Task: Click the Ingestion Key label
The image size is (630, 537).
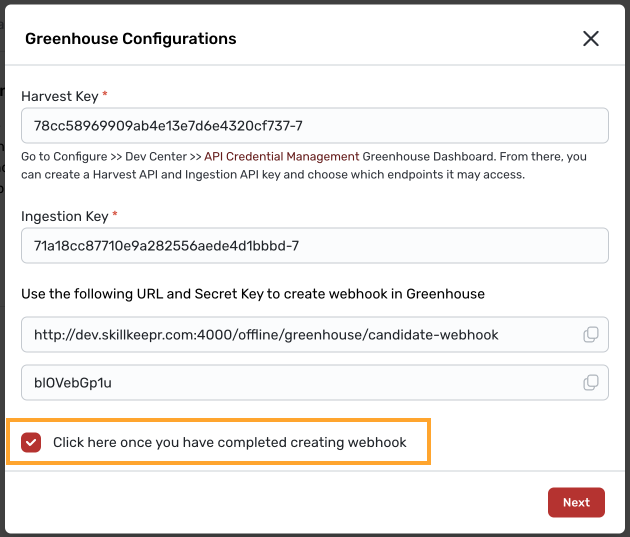Action: coord(65,216)
